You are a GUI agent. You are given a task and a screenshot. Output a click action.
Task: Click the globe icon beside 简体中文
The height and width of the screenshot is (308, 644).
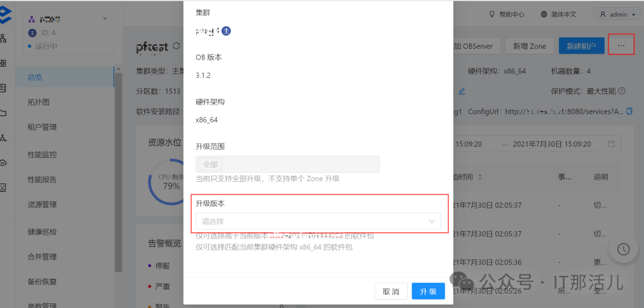coord(544,14)
